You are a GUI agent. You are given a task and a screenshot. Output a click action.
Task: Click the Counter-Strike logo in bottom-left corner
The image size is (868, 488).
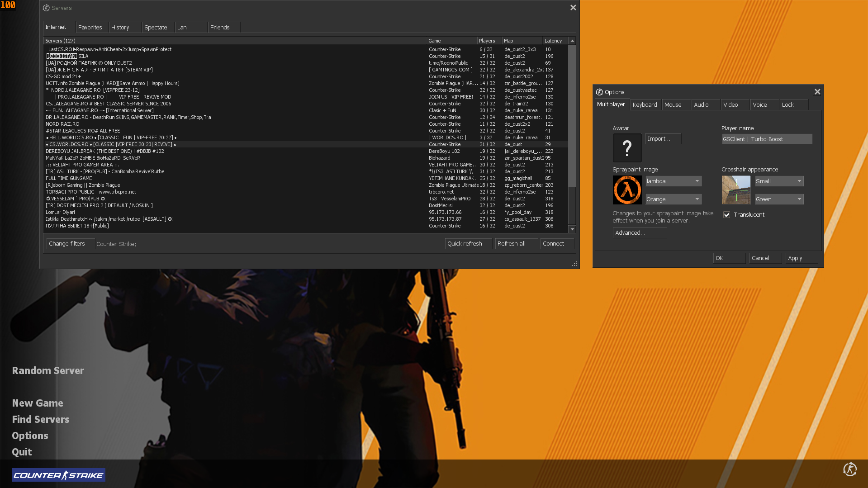(x=58, y=475)
